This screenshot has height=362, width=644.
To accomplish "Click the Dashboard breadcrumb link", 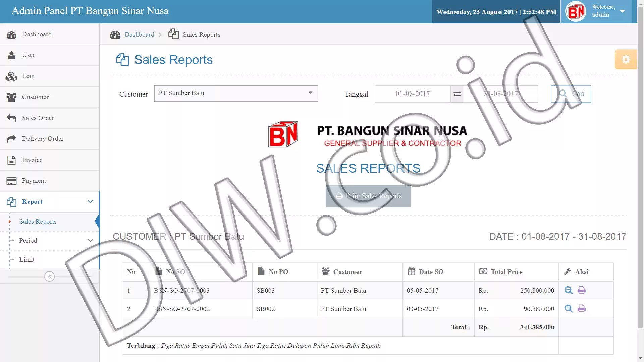I will pos(140,35).
